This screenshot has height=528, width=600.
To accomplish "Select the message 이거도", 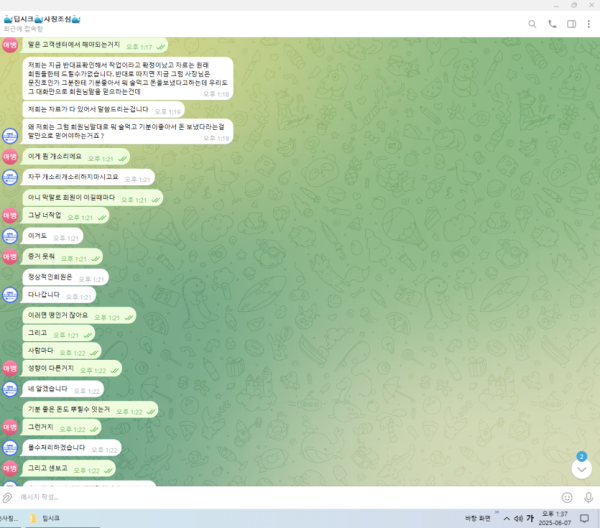I will click(53, 236).
